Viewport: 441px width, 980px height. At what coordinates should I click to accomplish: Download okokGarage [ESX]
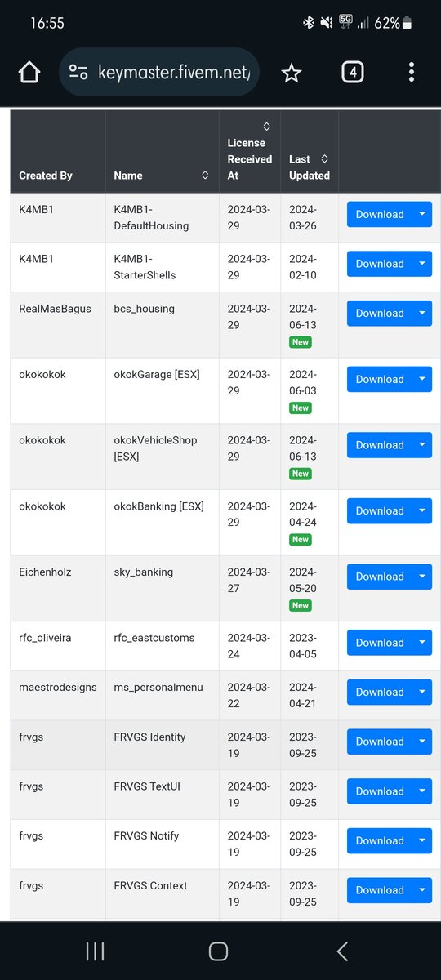380,379
